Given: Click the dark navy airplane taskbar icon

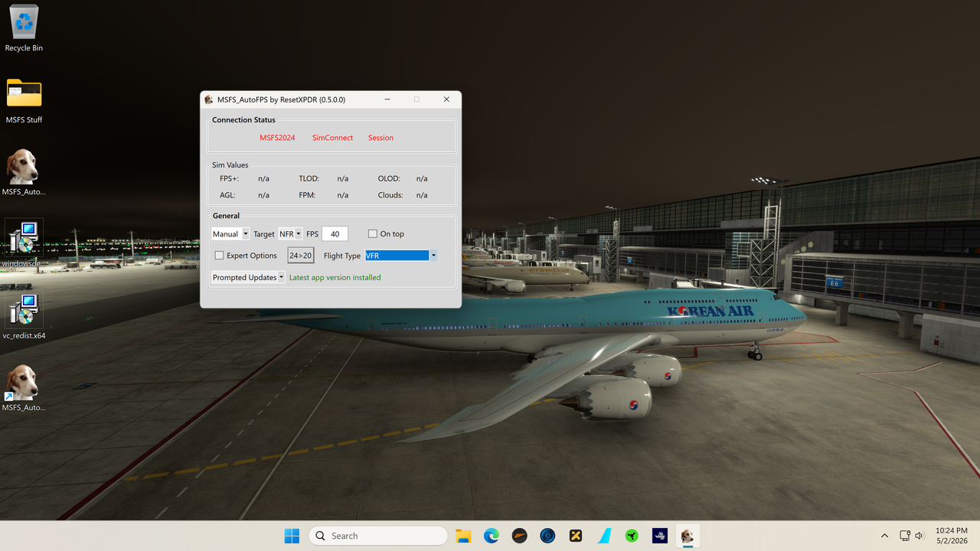Looking at the screenshot, I should [660, 536].
